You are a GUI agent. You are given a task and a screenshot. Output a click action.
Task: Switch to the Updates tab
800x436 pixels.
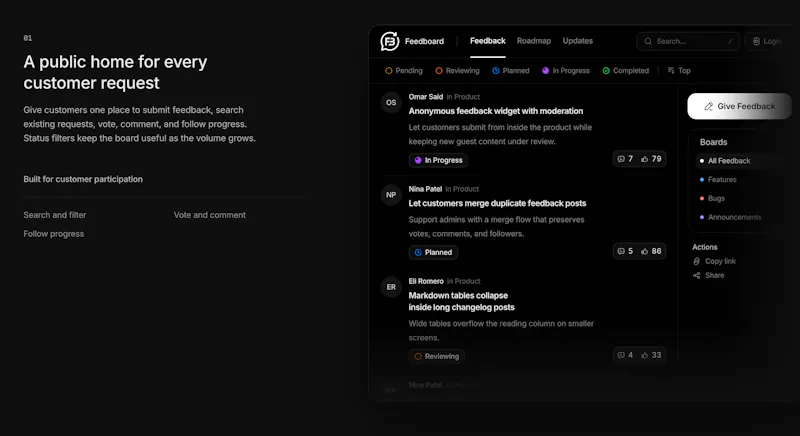click(578, 41)
